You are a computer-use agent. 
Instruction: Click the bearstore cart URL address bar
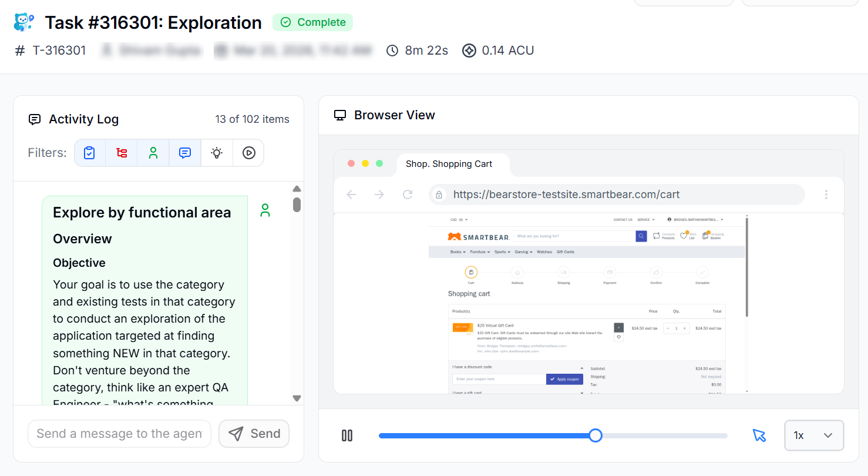pyautogui.click(x=617, y=195)
